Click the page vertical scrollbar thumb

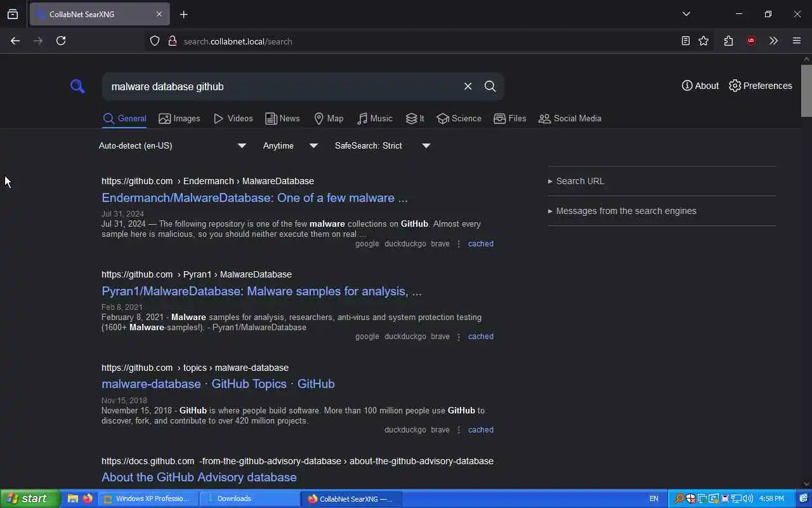(806, 91)
